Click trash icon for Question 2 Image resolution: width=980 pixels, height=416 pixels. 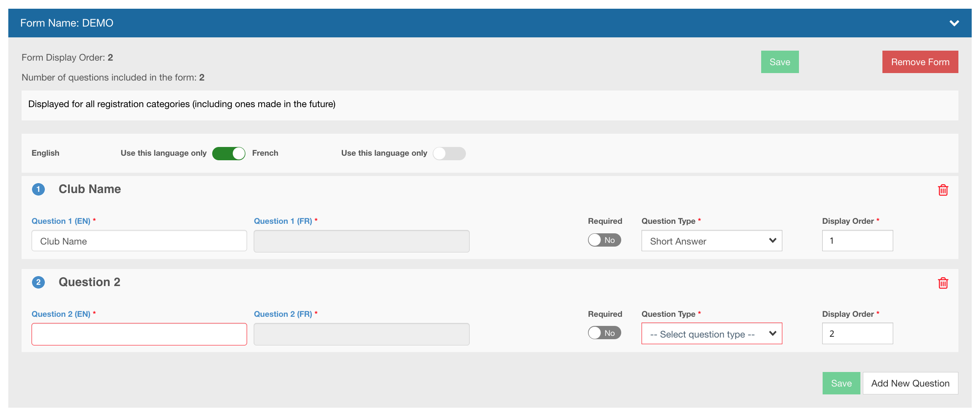943,283
